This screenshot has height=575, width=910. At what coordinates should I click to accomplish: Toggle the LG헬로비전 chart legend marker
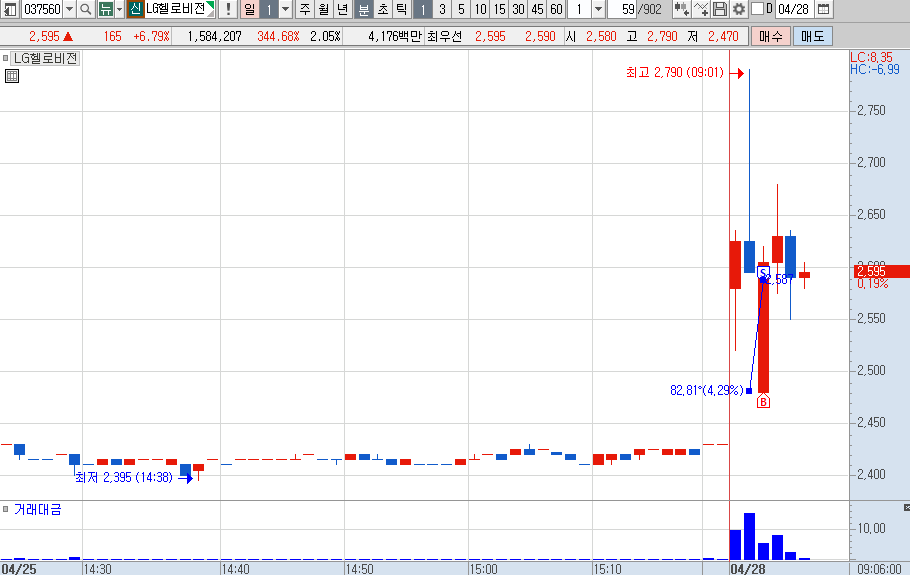(5, 58)
